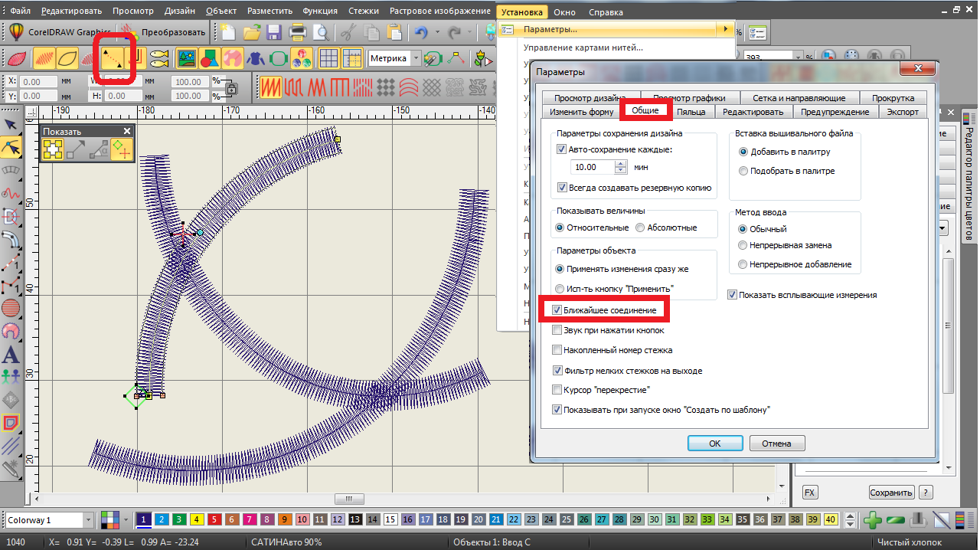
Task: Pick yellow color swatch number 4
Action: click(x=197, y=520)
